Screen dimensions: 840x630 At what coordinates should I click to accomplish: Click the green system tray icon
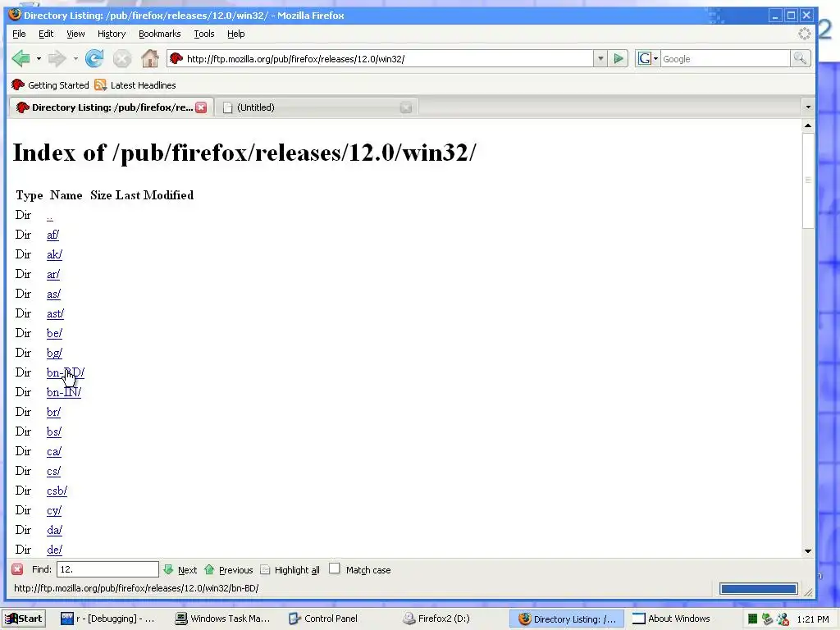tap(753, 619)
